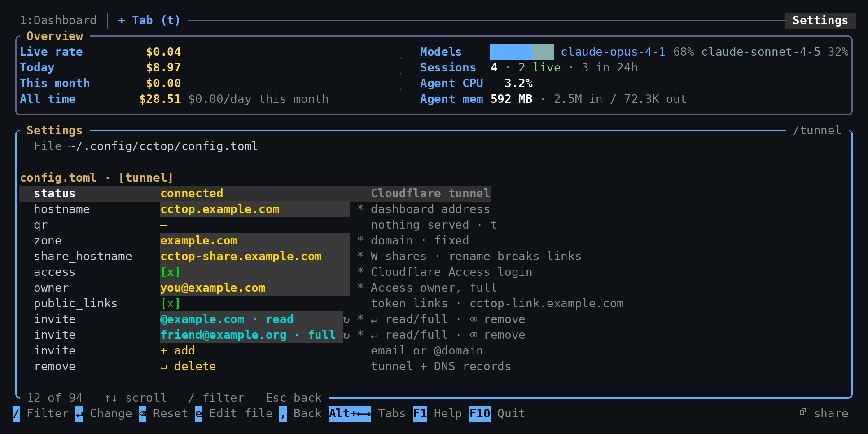Toggle the access checkbox
This screenshot has height=434, width=868.
coord(171,272)
